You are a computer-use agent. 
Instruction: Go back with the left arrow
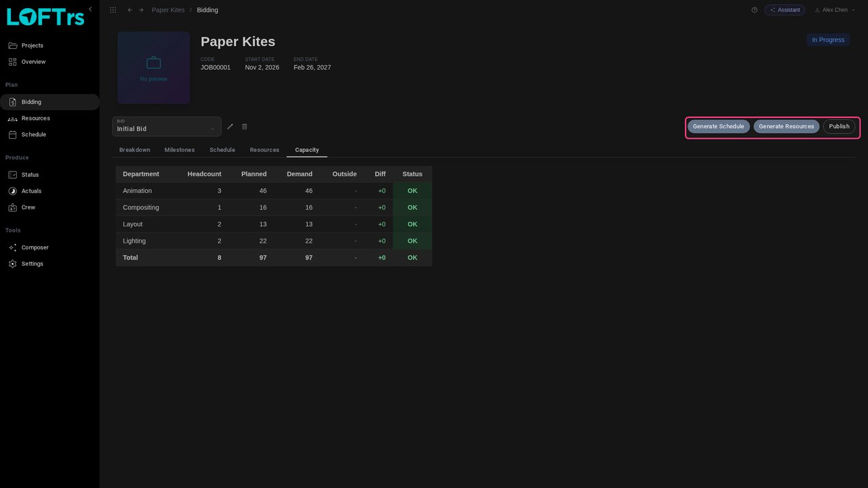[130, 10]
